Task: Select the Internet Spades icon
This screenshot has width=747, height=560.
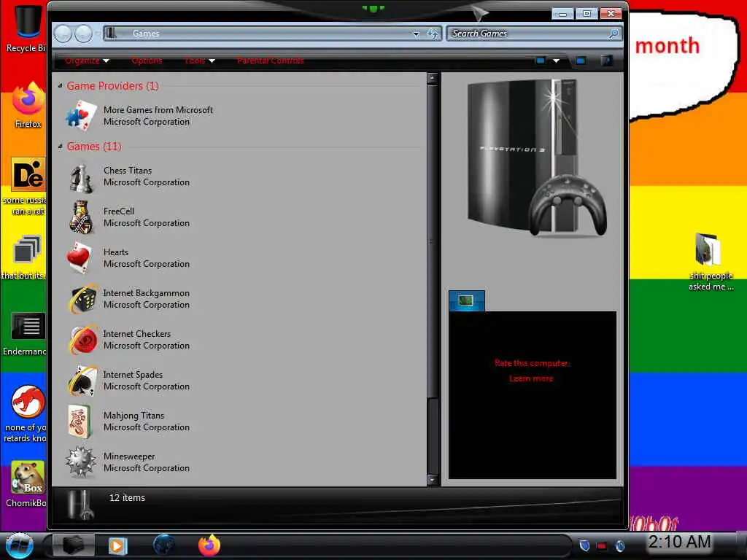Action: (82, 381)
